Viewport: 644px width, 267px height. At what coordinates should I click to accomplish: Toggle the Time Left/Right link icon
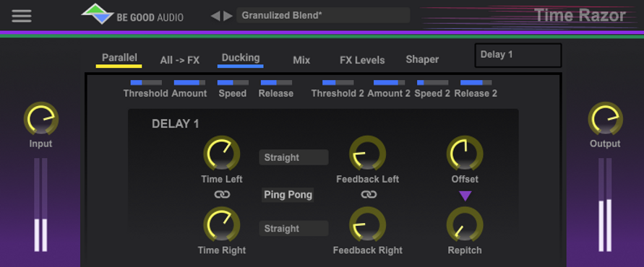[222, 195]
